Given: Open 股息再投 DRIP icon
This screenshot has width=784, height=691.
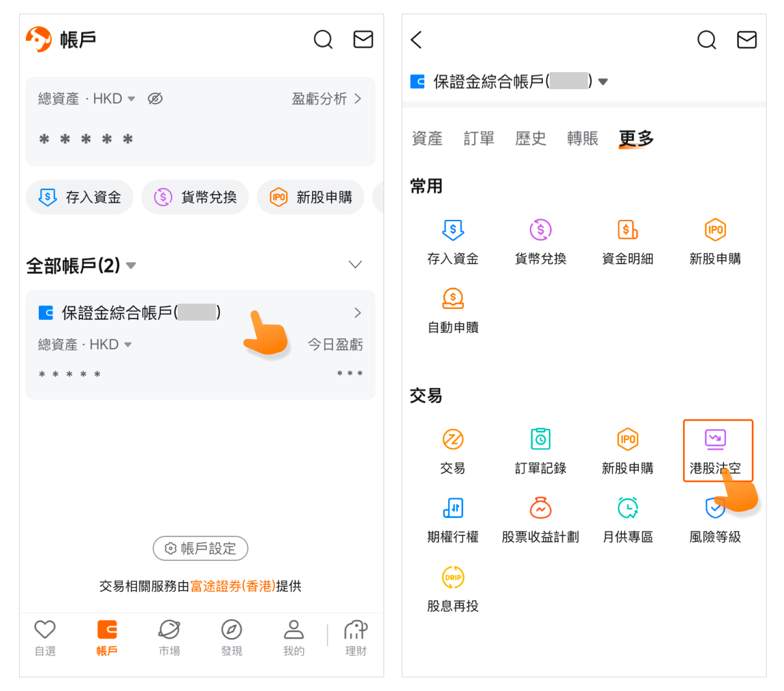Looking at the screenshot, I should [453, 577].
